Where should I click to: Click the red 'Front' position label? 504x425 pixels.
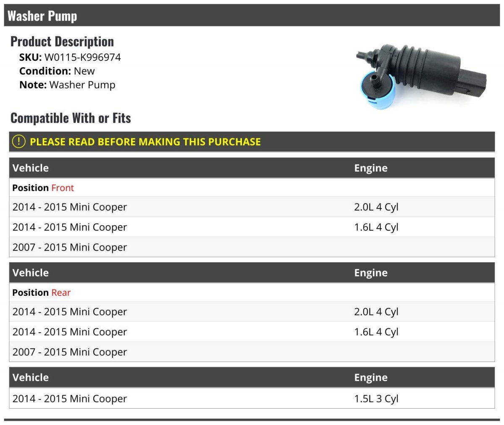click(x=63, y=188)
